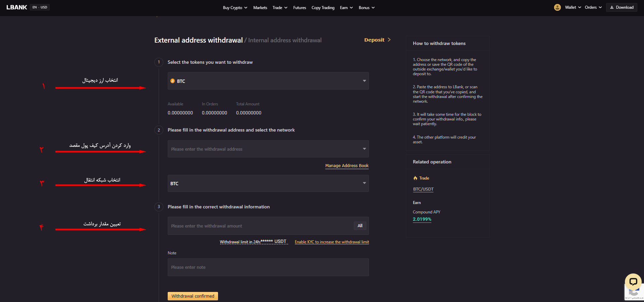Open Copy Trading page
The height and width of the screenshot is (302, 644).
click(323, 8)
